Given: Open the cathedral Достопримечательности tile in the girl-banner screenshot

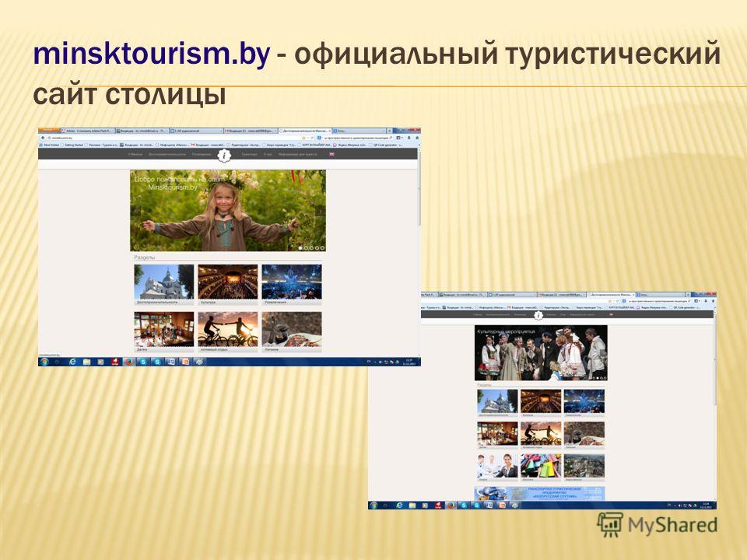Looking at the screenshot, I should (164, 285).
